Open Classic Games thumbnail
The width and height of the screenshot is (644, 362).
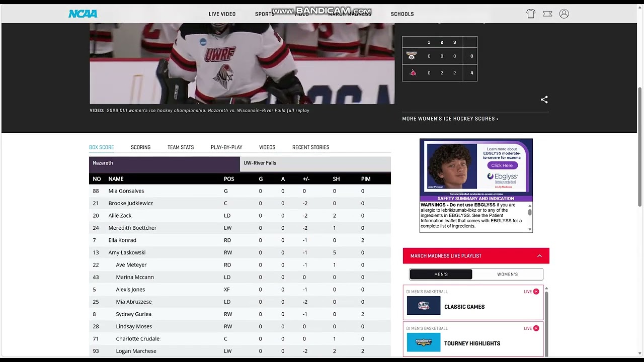point(423,306)
